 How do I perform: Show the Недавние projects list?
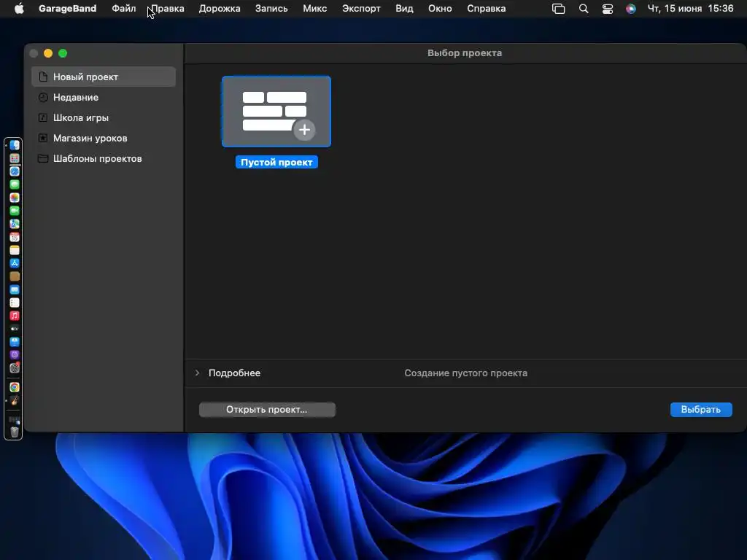coord(104,97)
